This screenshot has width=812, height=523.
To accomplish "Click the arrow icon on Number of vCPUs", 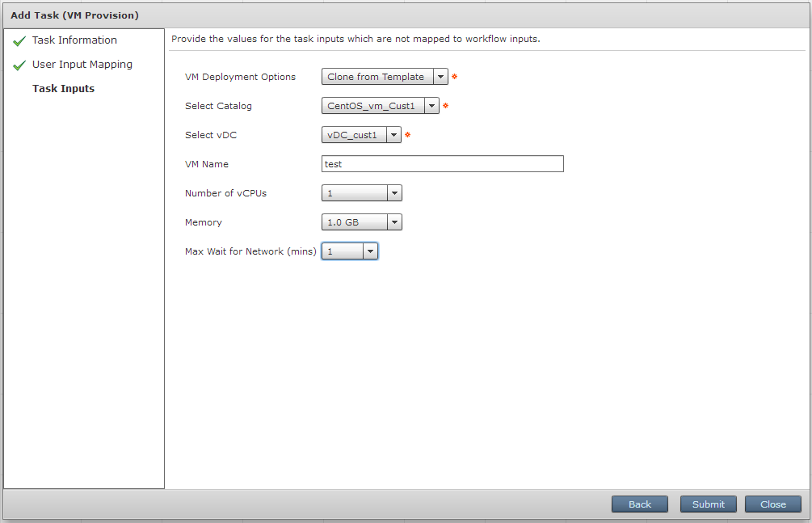I will [x=394, y=192].
